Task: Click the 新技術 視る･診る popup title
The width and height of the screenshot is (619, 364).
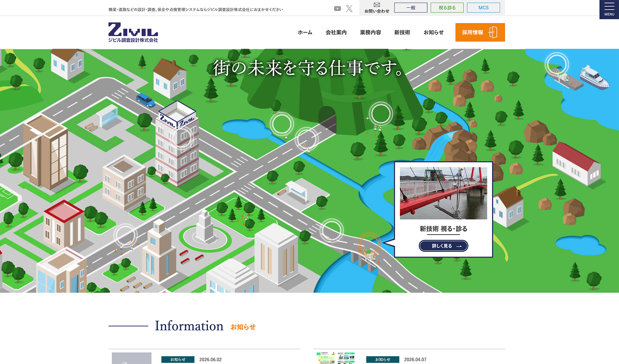Action: coord(443,229)
